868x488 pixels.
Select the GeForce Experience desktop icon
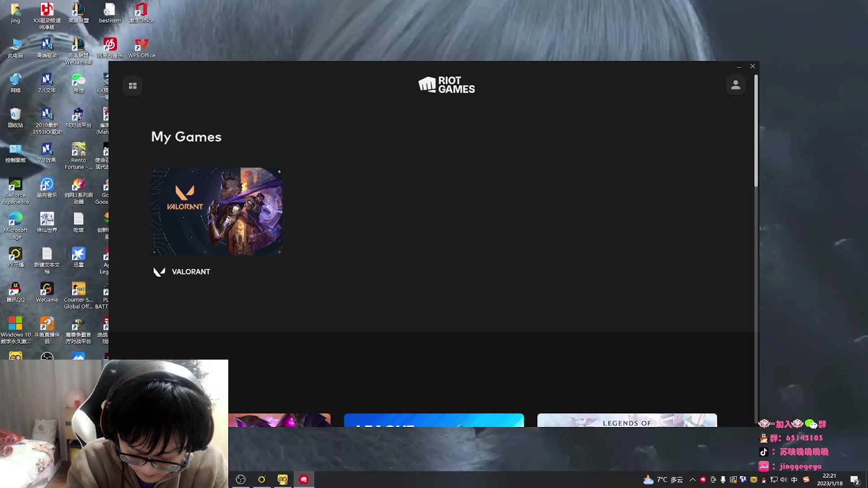click(15, 191)
